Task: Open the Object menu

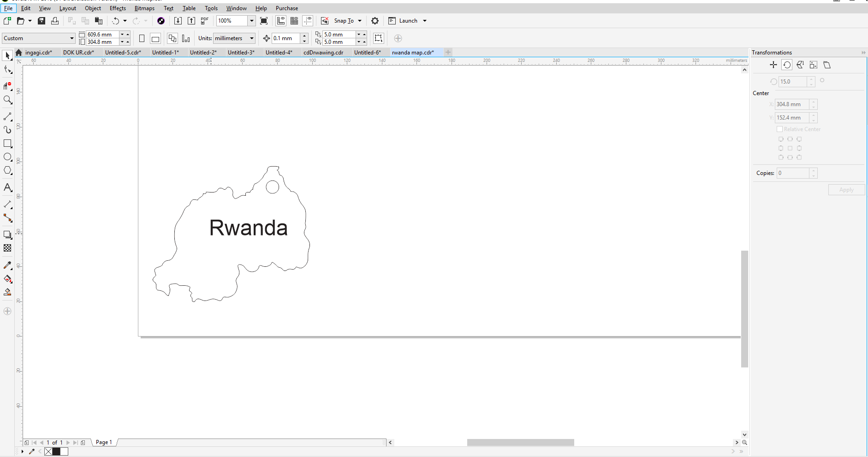Action: point(93,8)
